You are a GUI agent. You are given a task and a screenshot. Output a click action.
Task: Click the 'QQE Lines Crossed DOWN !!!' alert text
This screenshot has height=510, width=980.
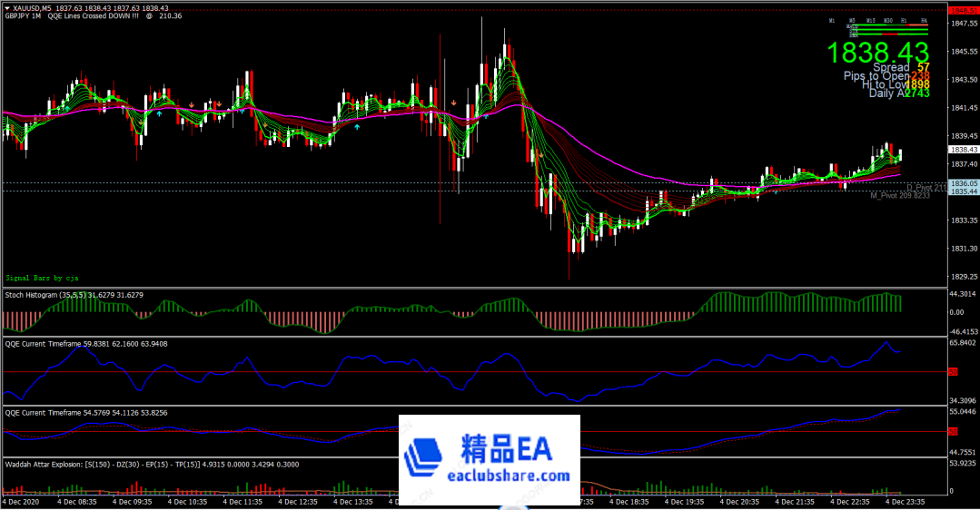[94, 15]
